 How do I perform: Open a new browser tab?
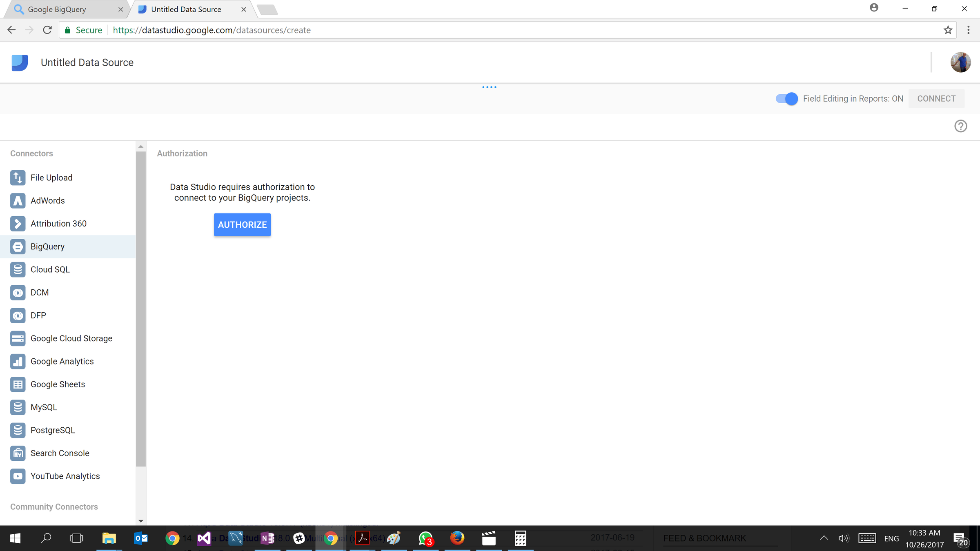[x=268, y=10]
